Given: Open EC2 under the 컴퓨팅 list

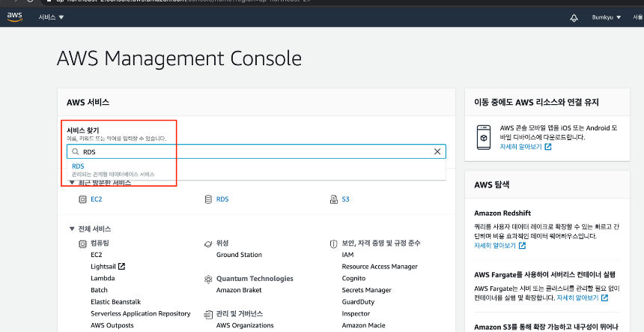Looking at the screenshot, I should click(96, 255).
